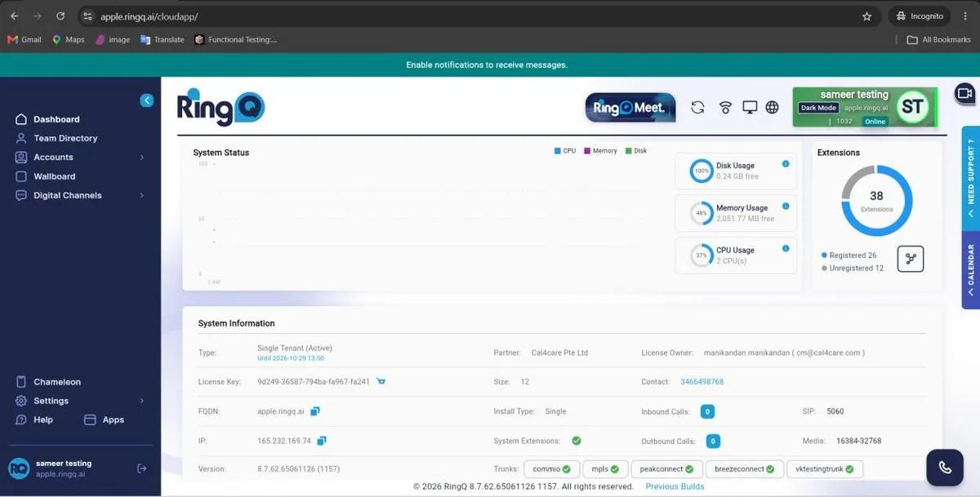Click the sameer testing avatar in sidebar
Viewport: 980px width, 497px height.
click(x=19, y=468)
